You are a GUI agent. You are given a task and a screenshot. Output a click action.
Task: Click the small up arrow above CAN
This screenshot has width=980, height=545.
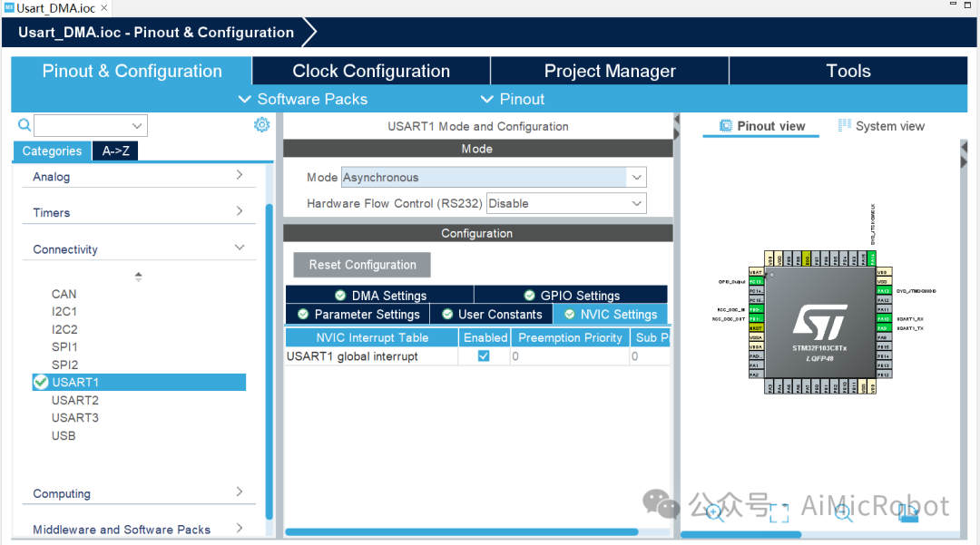(138, 276)
